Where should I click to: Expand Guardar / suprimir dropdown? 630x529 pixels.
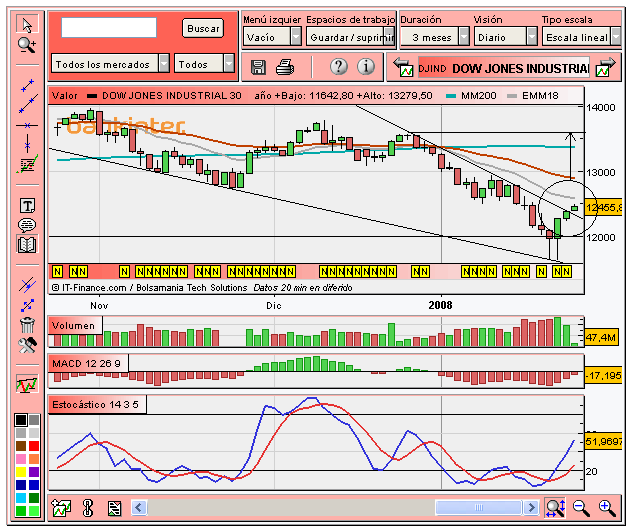coord(351,37)
